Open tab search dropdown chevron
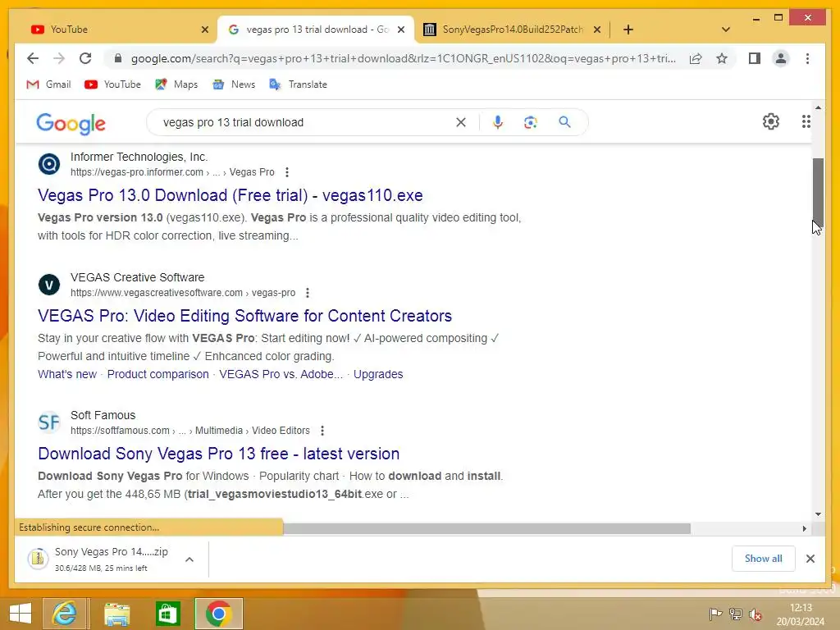The width and height of the screenshot is (840, 630). click(x=726, y=30)
